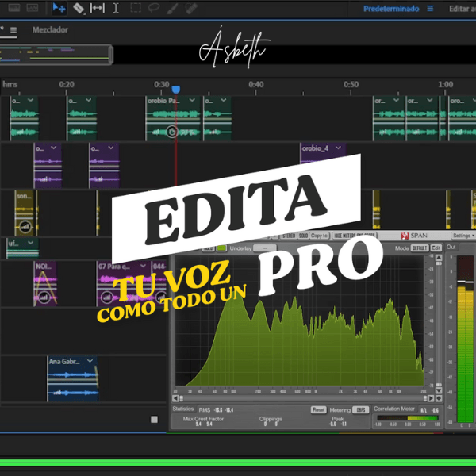The width and height of the screenshot is (476, 476).
Task: Switch to the Mezclador tab
Action: 50,30
